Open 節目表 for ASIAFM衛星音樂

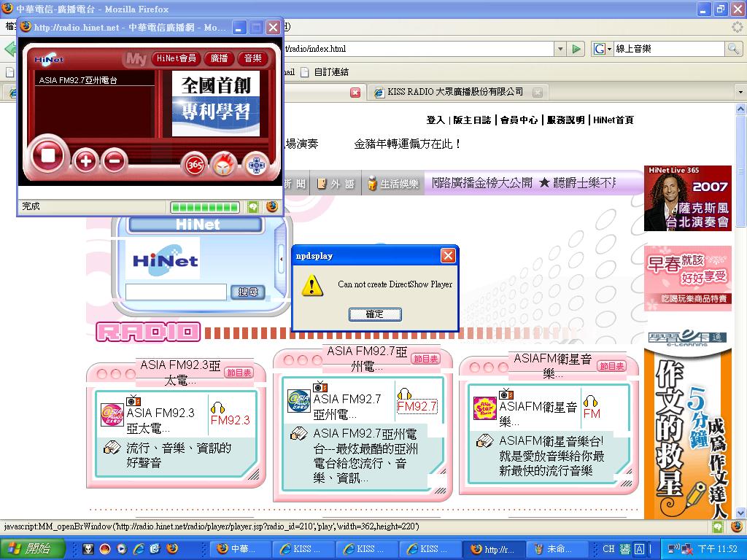[x=612, y=366]
